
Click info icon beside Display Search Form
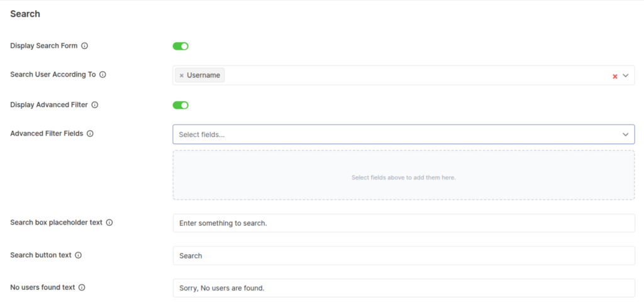(x=85, y=46)
